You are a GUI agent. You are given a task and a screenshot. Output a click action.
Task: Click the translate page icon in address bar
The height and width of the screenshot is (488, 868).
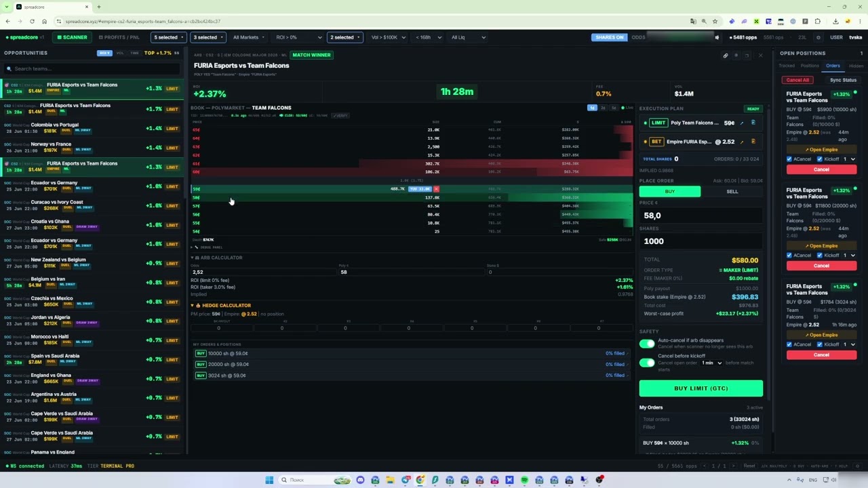[692, 21]
